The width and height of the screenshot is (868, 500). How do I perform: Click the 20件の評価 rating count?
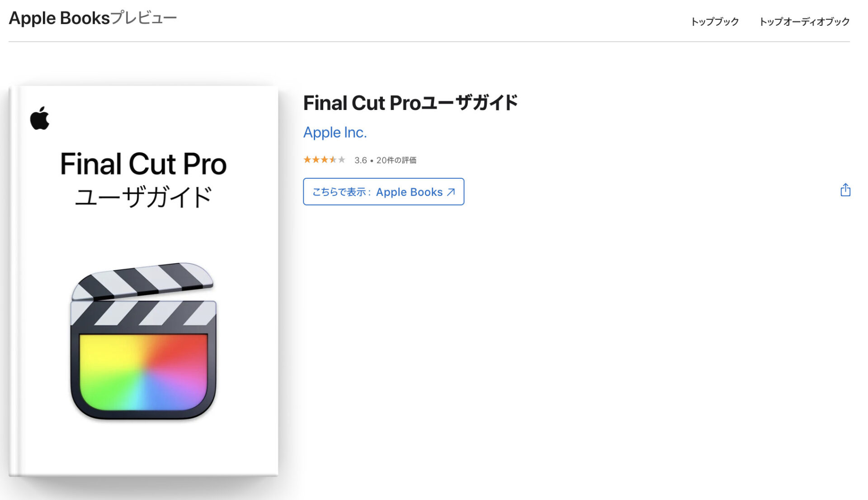coord(396,160)
